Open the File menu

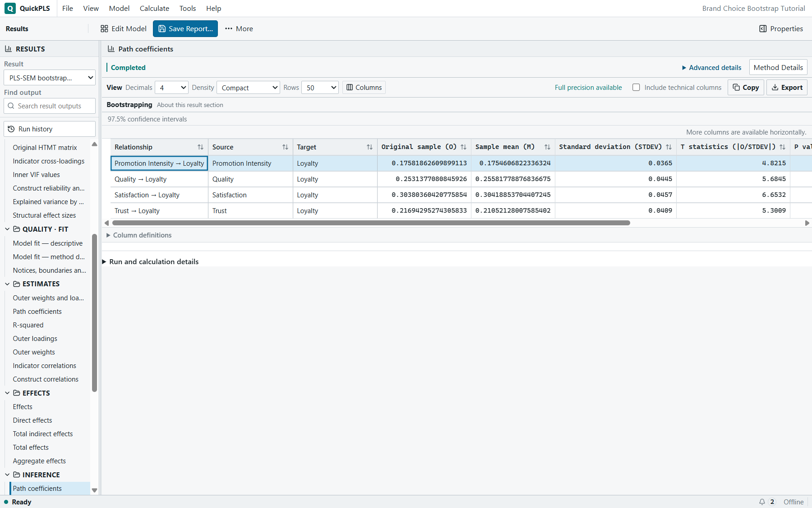[68, 8]
